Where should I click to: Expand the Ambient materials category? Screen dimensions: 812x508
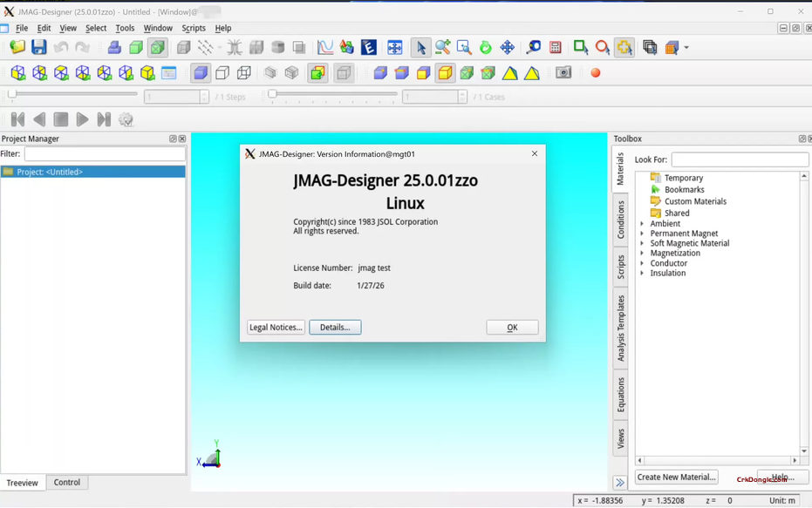[x=642, y=223]
